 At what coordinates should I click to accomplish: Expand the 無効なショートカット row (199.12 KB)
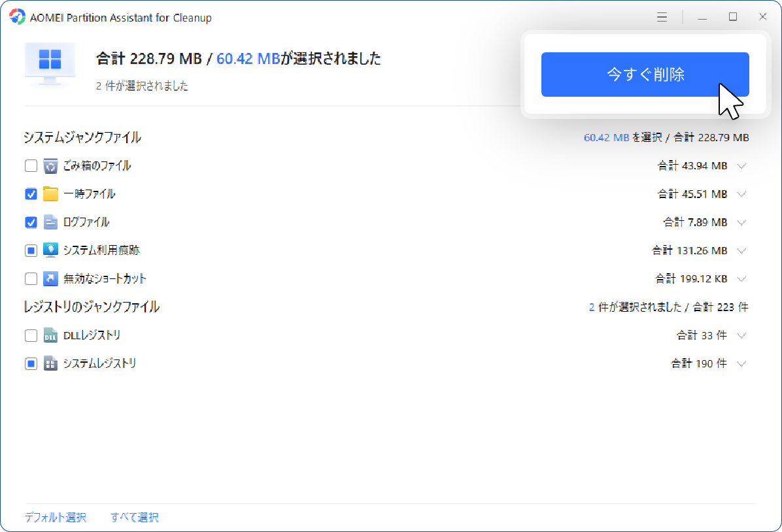[741, 279]
